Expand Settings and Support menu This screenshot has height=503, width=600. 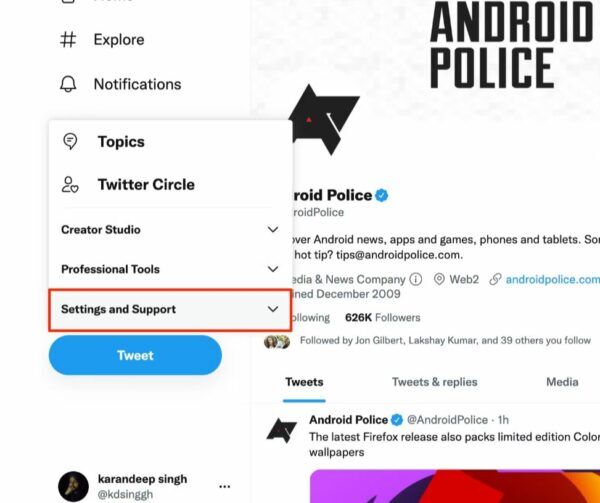point(170,309)
